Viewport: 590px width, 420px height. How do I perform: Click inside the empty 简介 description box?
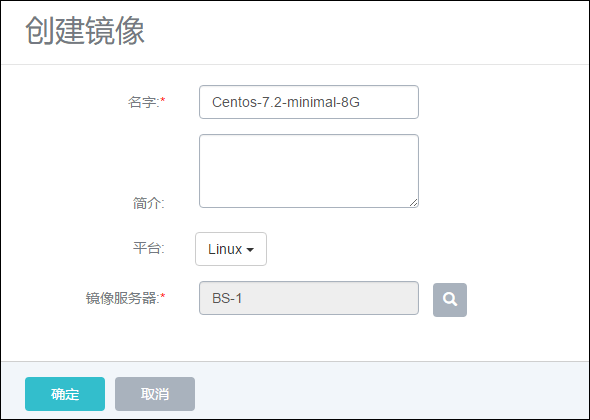309,171
